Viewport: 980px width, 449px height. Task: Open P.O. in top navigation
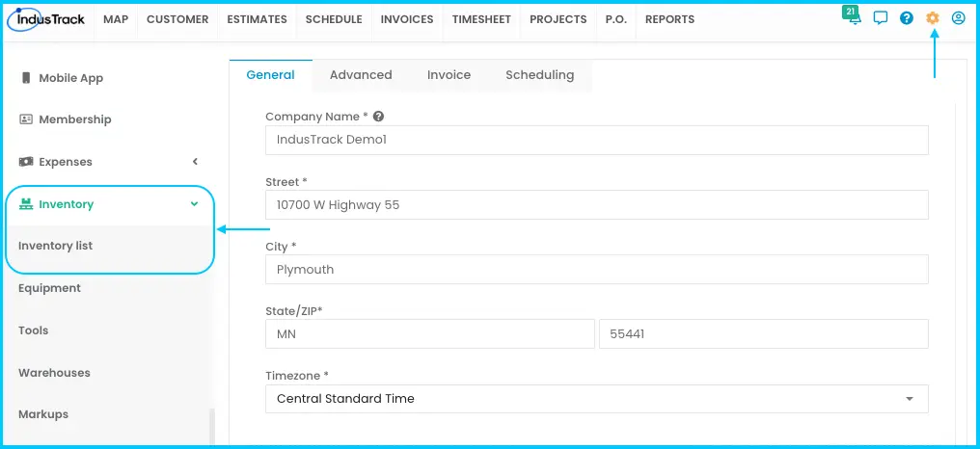click(x=616, y=19)
